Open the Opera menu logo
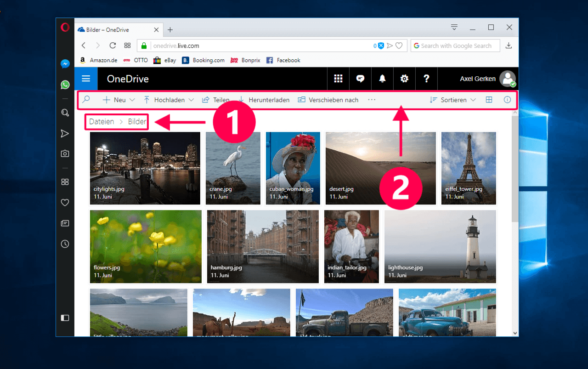The image size is (588, 369). [65, 28]
